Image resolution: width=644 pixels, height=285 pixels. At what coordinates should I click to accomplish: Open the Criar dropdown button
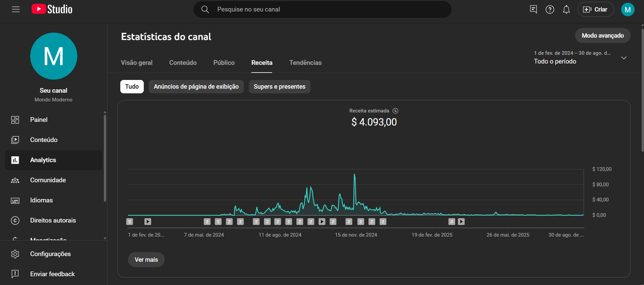point(595,9)
